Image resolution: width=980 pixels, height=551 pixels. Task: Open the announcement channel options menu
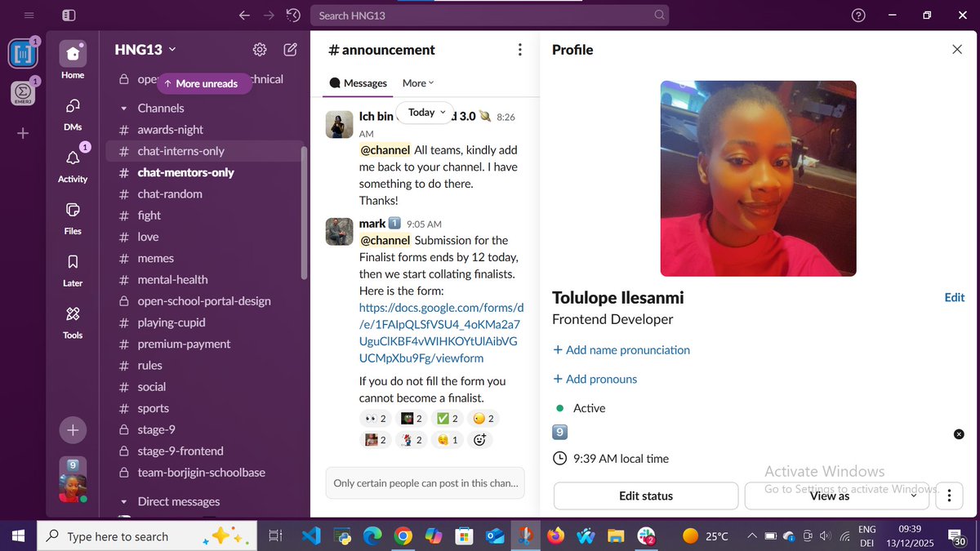tap(519, 49)
